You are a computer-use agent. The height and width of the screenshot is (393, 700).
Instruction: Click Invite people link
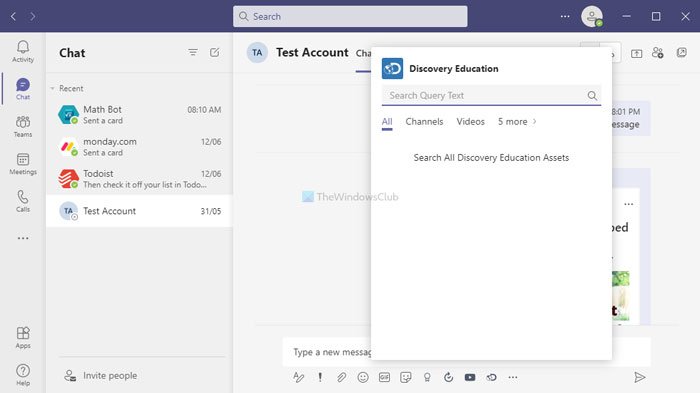[101, 376]
